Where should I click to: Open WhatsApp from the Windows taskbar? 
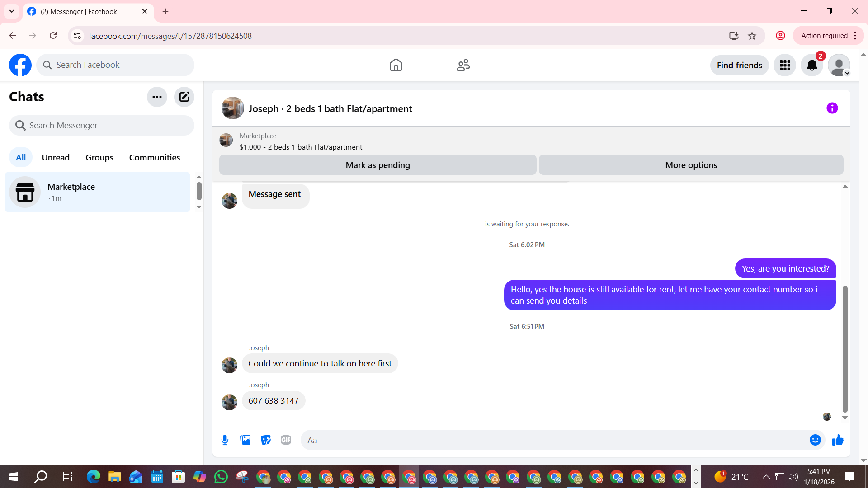[221, 477]
